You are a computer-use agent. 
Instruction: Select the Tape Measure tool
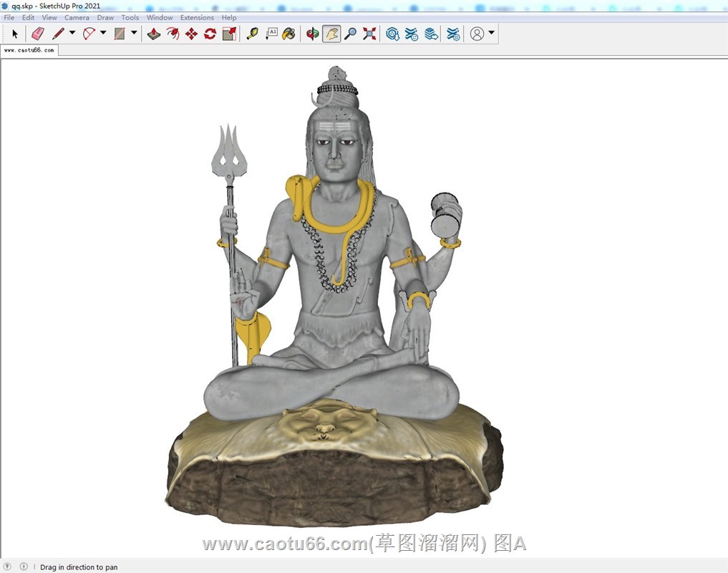[252, 34]
